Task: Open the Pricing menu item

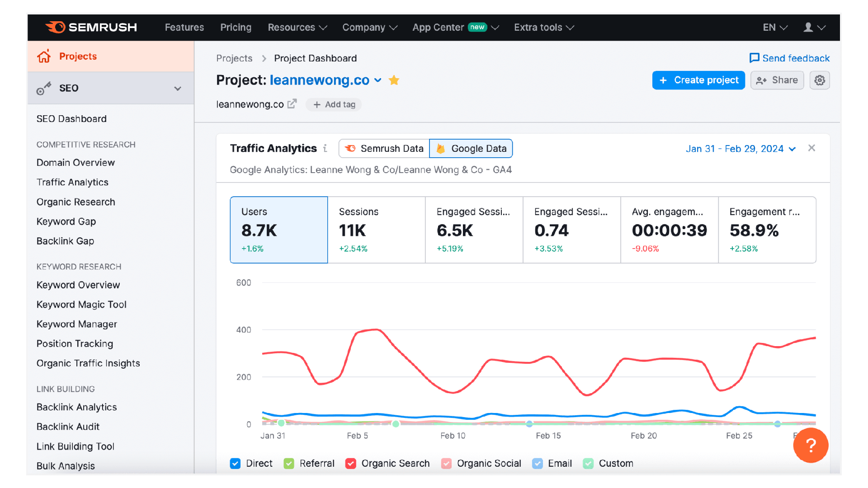Action: tap(236, 27)
